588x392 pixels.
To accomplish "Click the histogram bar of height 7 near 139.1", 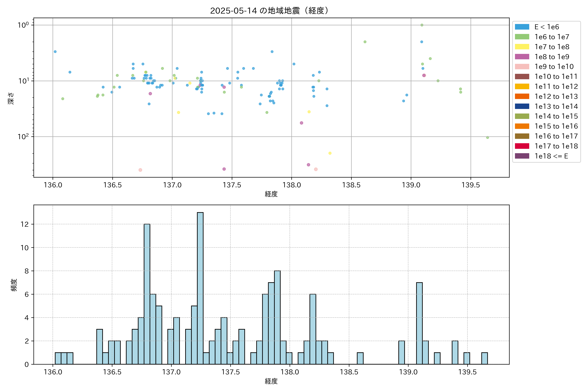I will tap(419, 323).
